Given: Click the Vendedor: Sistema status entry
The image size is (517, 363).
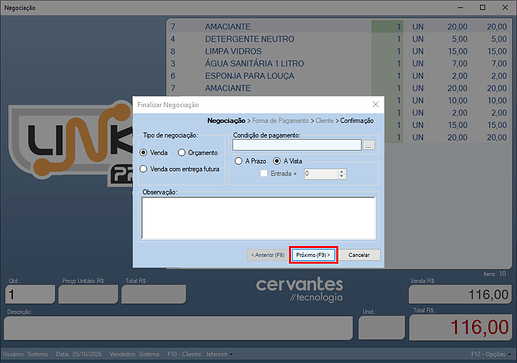Looking at the screenshot, I should click(134, 354).
